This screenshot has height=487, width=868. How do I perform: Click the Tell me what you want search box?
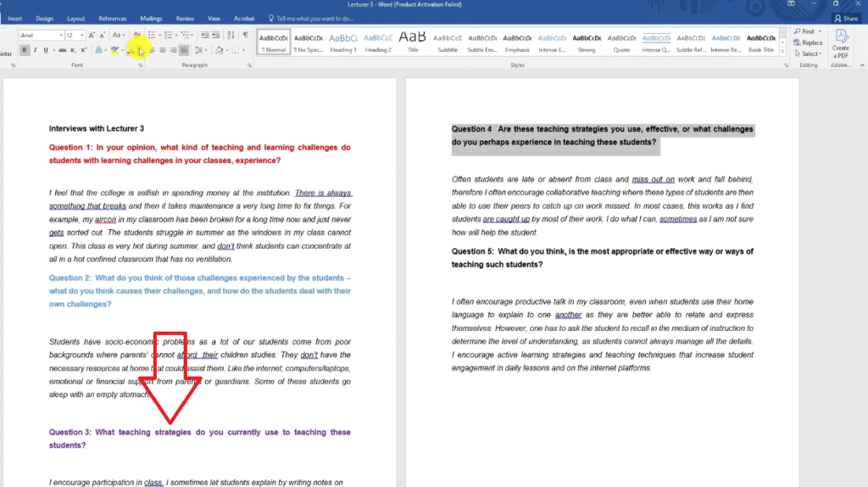pyautogui.click(x=314, y=18)
